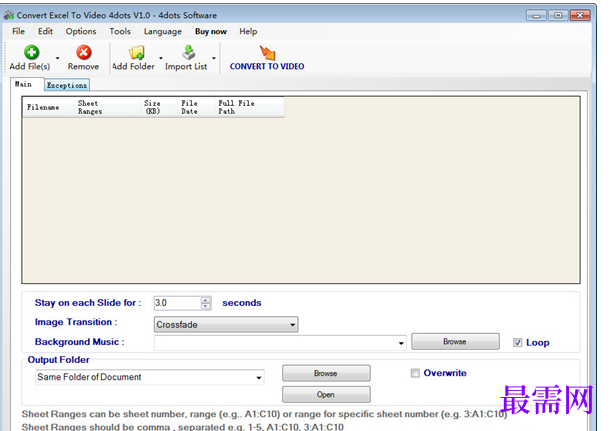612x431 pixels.
Task: Sort by Filename column header
Action: [x=48, y=107]
